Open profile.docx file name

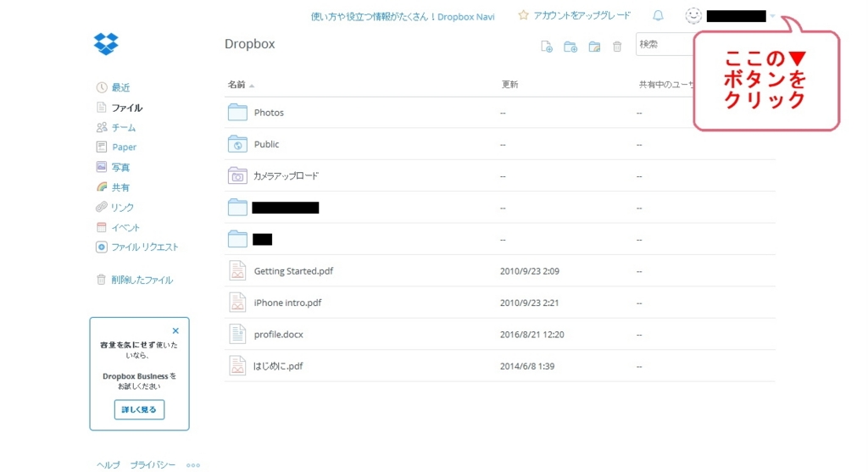click(278, 334)
